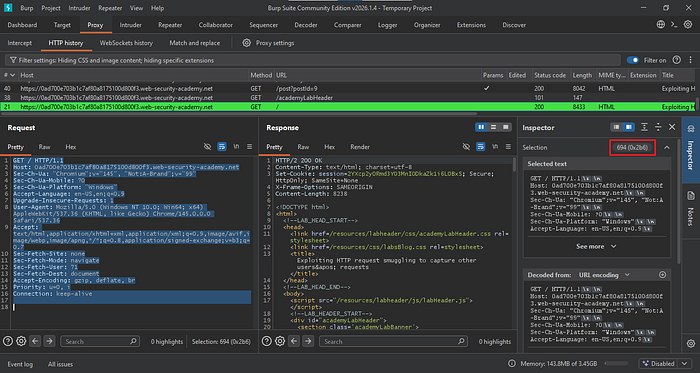Open help for the HTTP history filter
Image resolution: width=700 pixels, height=373 pixels.
tap(677, 60)
